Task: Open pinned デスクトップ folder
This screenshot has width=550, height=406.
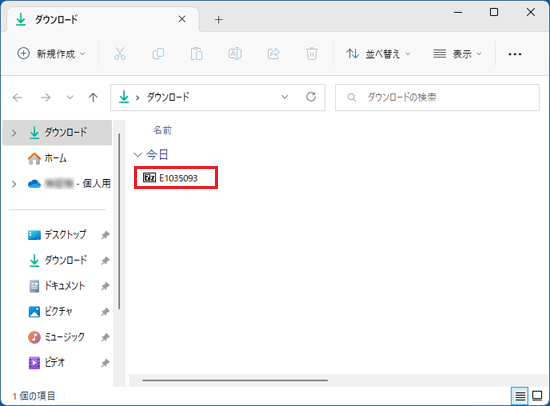Action: 57,234
